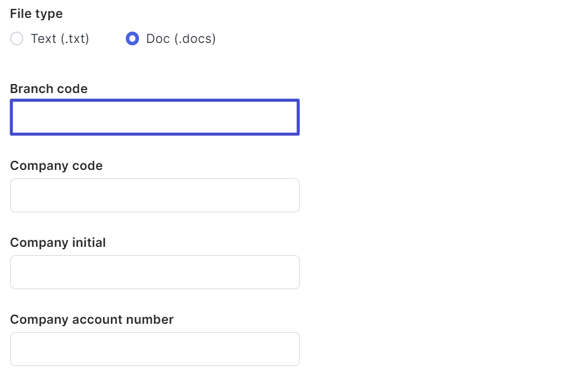Image resolution: width=588 pixels, height=381 pixels.
Task: Click the "Company initial" field label
Action: coord(58,243)
